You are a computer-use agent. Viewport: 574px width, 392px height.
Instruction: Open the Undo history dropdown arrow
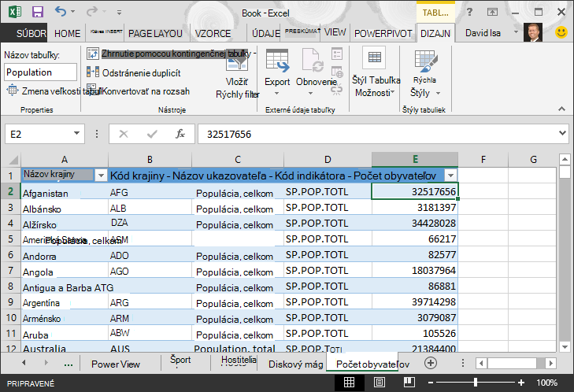click(x=73, y=12)
